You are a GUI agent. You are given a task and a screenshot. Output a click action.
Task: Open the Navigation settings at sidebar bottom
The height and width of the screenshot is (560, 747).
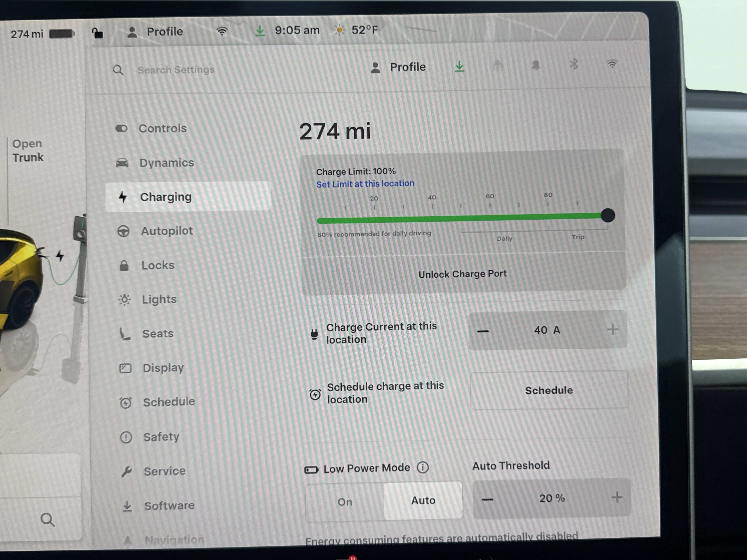pos(164,540)
